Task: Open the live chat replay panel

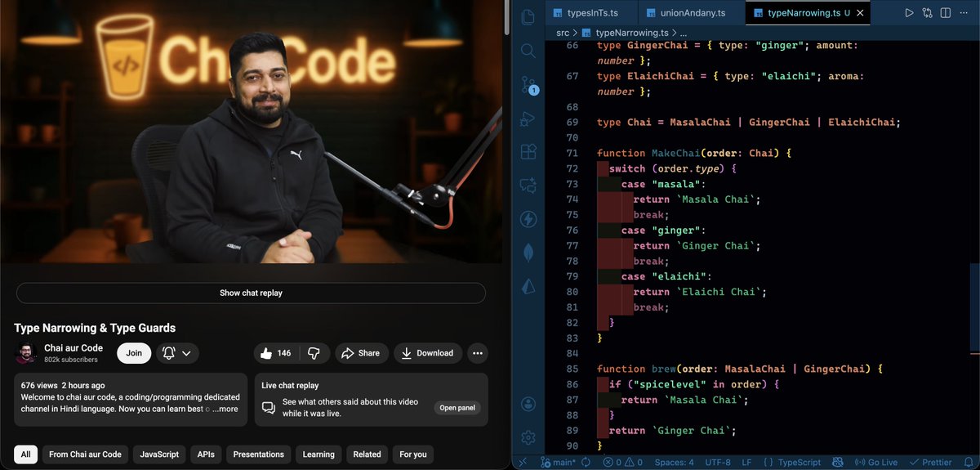Action: click(457, 408)
